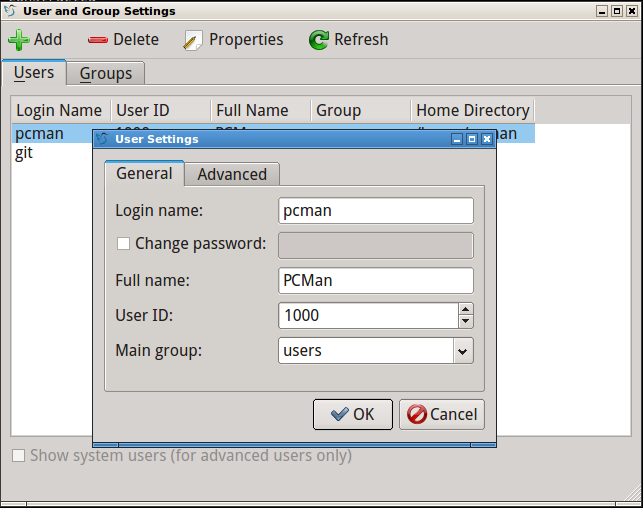Click the Delete toolbar label
This screenshot has width=643, height=508.
pyautogui.click(x=136, y=40)
